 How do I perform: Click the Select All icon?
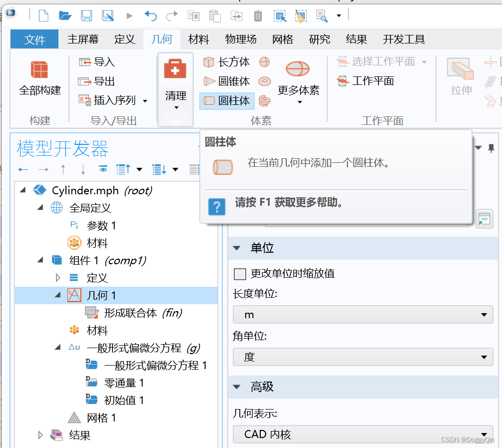tap(280, 15)
